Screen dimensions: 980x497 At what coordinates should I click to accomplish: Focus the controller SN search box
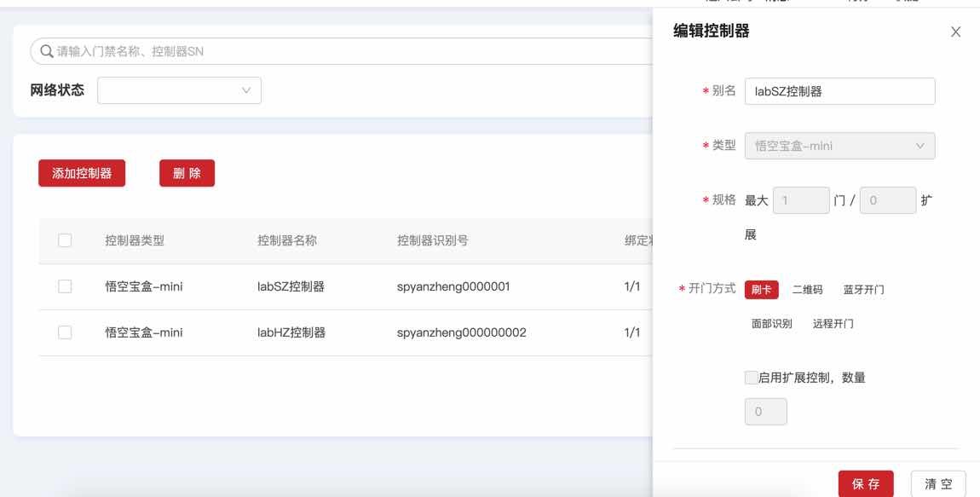click(x=341, y=52)
